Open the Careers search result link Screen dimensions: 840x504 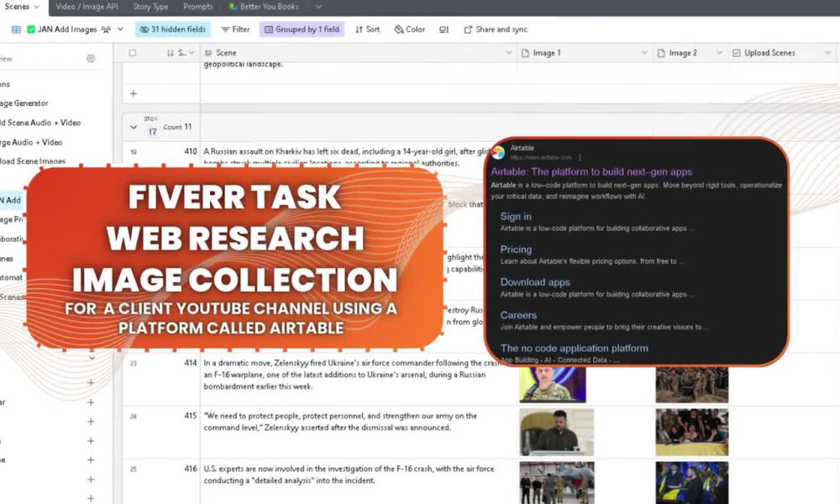point(518,316)
